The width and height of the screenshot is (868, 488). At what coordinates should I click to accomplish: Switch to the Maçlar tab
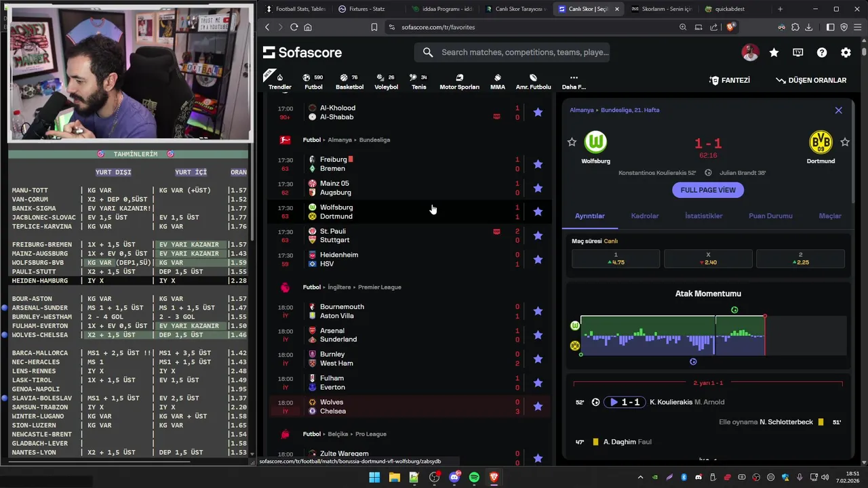(830, 216)
